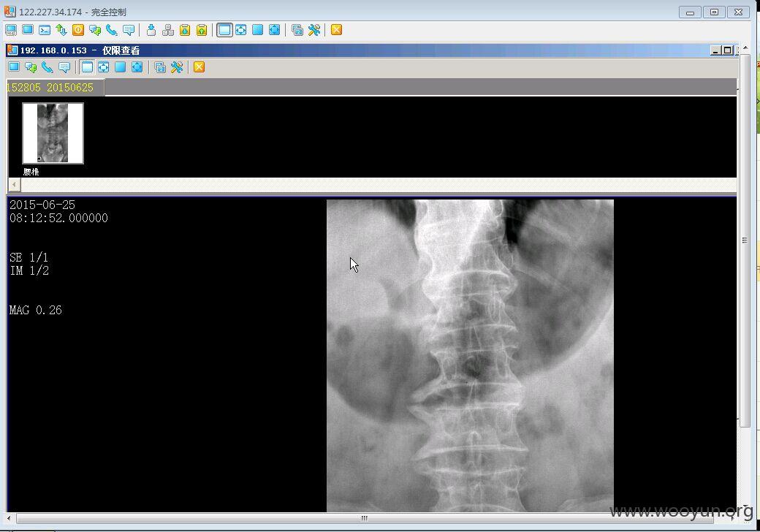Click the spine X-ray image in viewer
This screenshot has height=532, width=760.
470,356
